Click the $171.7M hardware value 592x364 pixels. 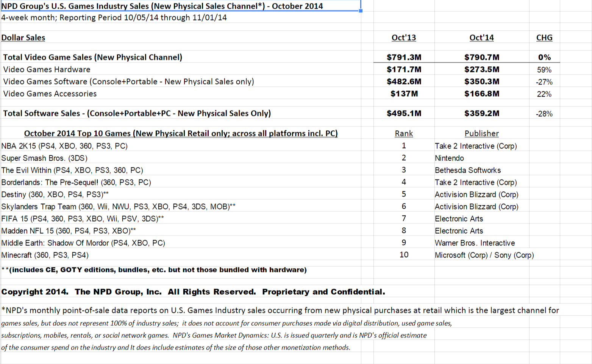coord(404,69)
